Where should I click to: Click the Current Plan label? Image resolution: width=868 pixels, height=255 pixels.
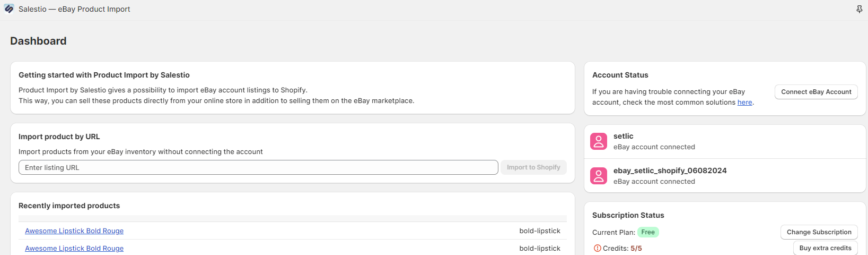pyautogui.click(x=613, y=232)
